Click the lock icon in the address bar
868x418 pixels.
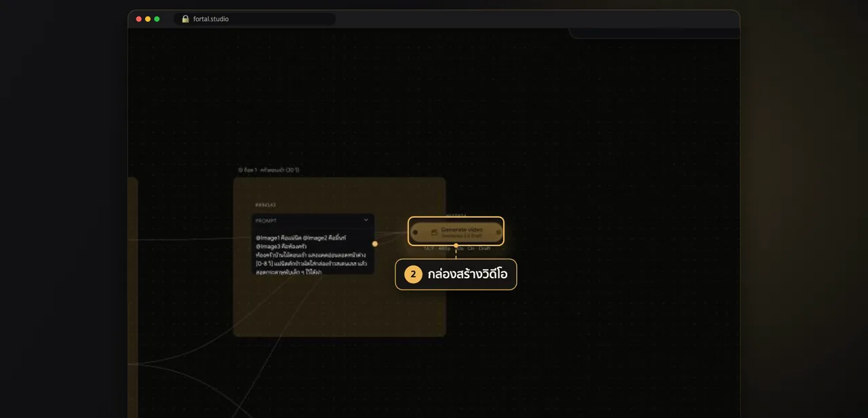click(x=185, y=19)
